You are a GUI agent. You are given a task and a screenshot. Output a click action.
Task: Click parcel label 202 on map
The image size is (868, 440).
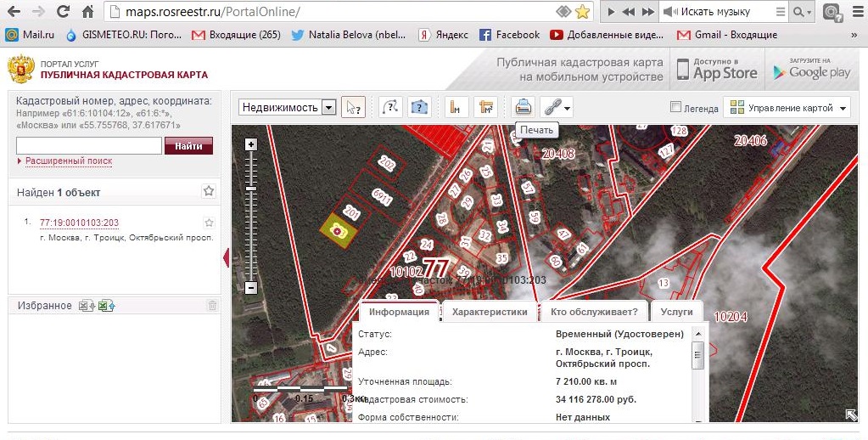(x=387, y=162)
